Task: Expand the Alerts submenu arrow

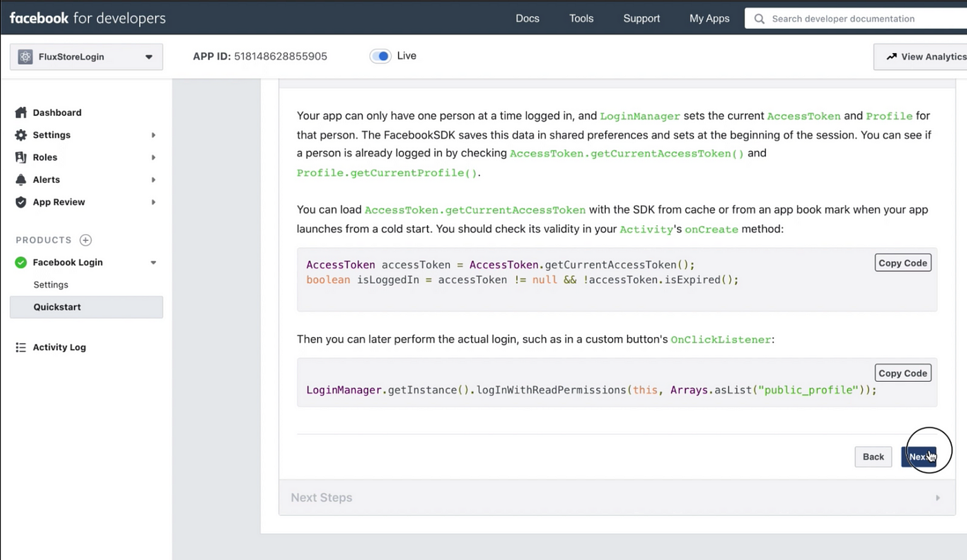Action: point(153,180)
